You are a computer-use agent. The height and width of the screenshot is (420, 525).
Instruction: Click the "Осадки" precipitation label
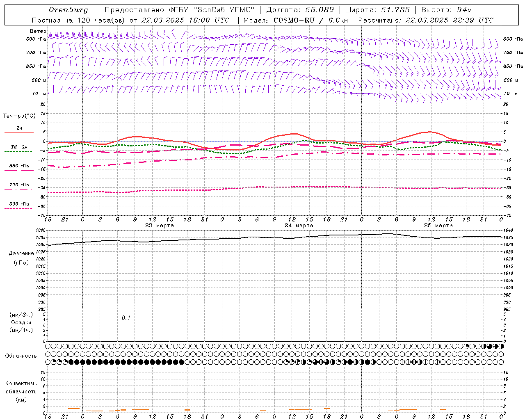point(21,322)
